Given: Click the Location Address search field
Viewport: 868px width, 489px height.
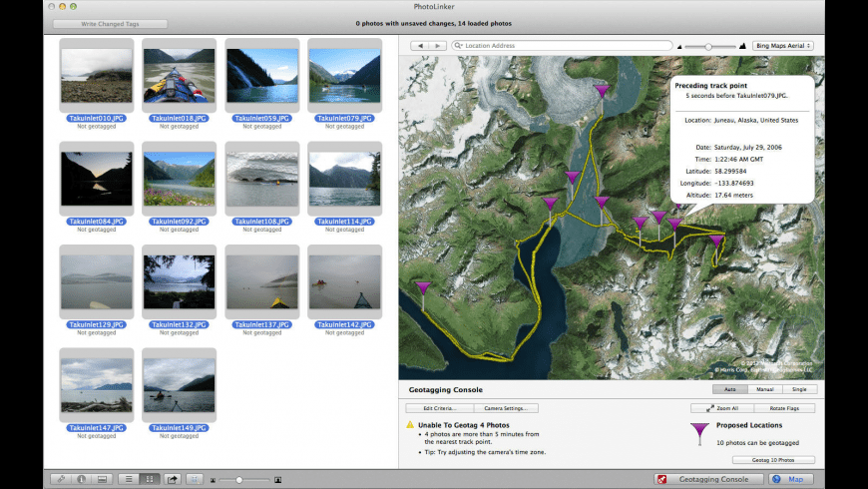Looking at the screenshot, I should (x=562, y=46).
